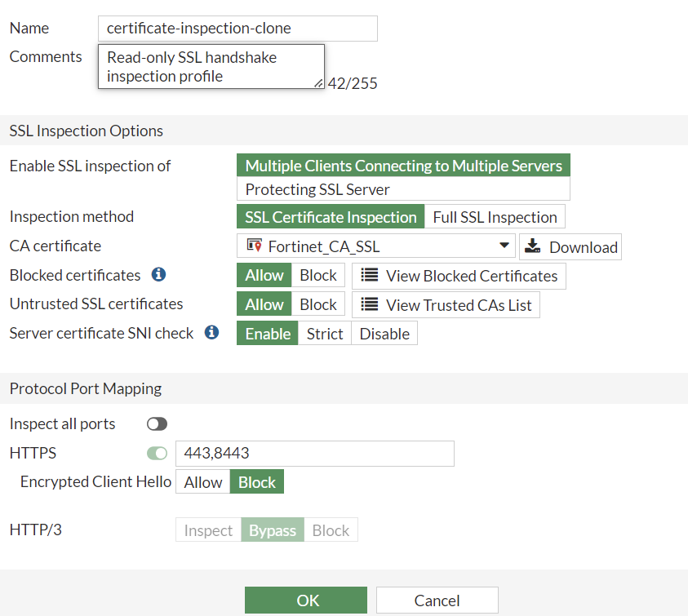Image resolution: width=688 pixels, height=616 pixels.
Task: Click the list icon in View Blocked Certificates
Action: tap(370, 276)
